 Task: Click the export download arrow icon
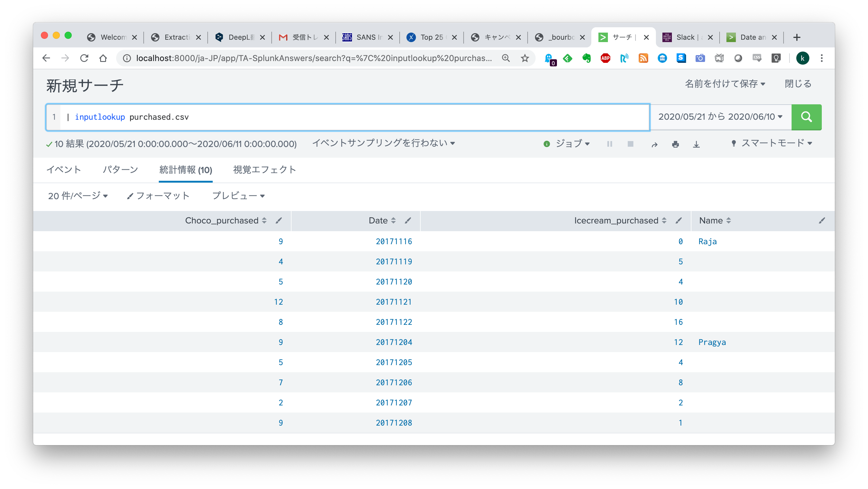tap(696, 145)
